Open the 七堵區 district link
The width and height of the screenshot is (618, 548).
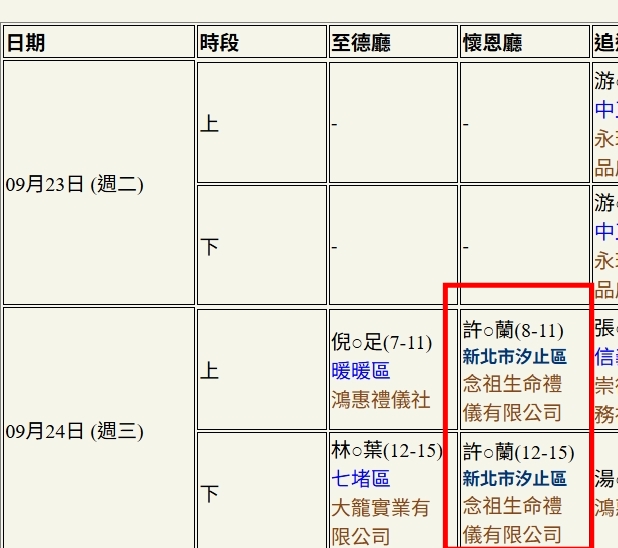pos(360,479)
